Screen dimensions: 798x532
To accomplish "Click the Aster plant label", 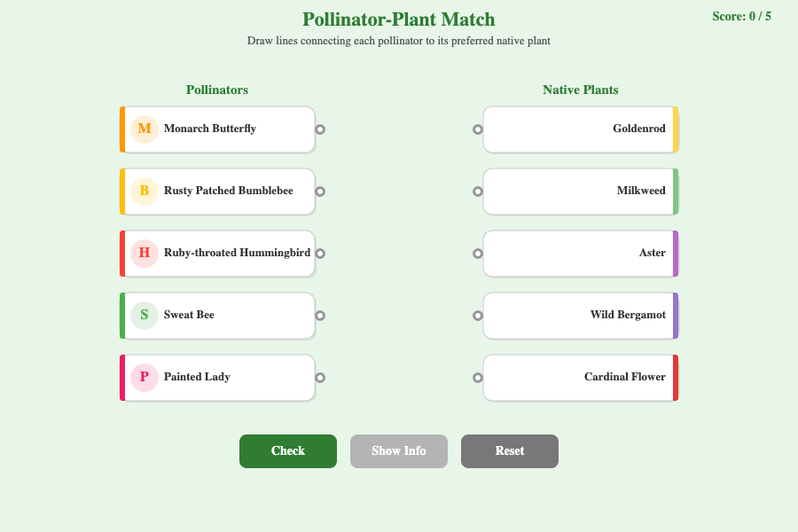I will tap(653, 253).
